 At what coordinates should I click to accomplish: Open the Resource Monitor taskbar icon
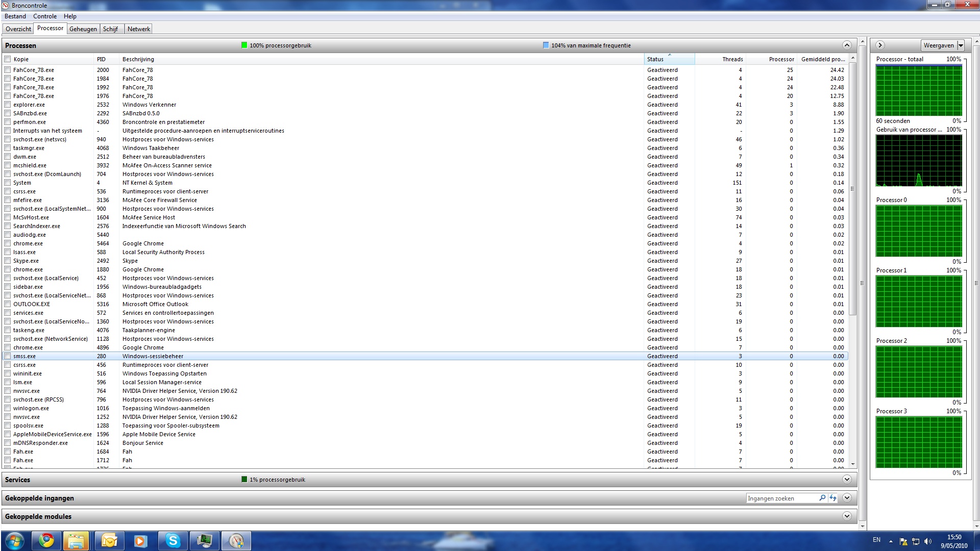[236, 540]
